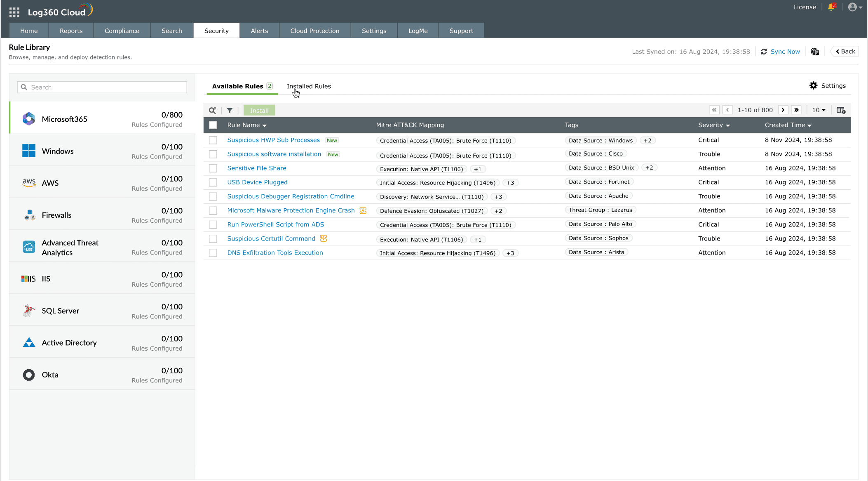868x481 pixels.
Task: Open the rows-per-page dropdown showing 10
Action: coord(819,110)
